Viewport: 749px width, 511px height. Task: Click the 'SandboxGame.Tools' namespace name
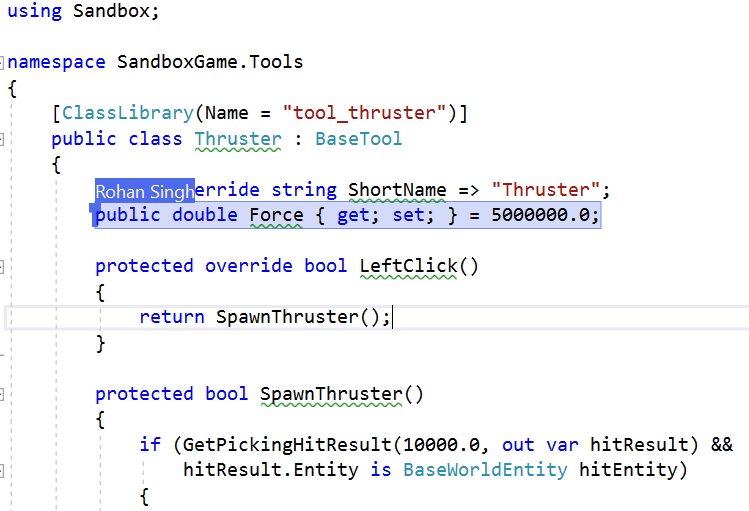210,62
